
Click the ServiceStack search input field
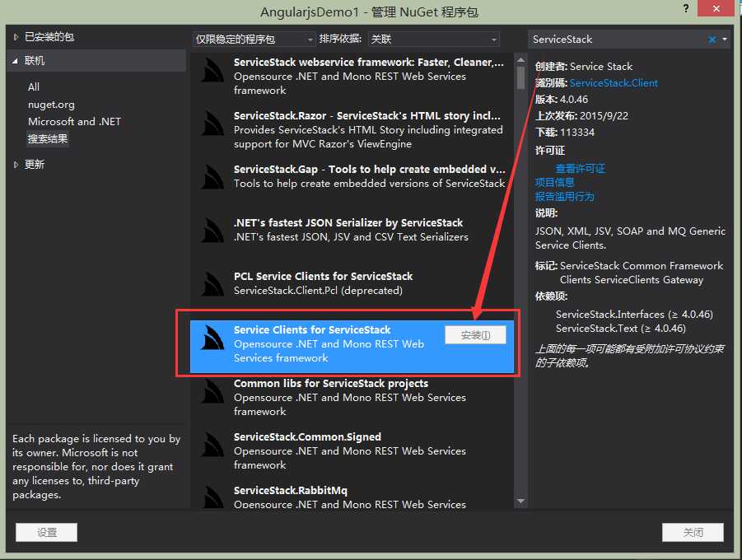[617, 40]
